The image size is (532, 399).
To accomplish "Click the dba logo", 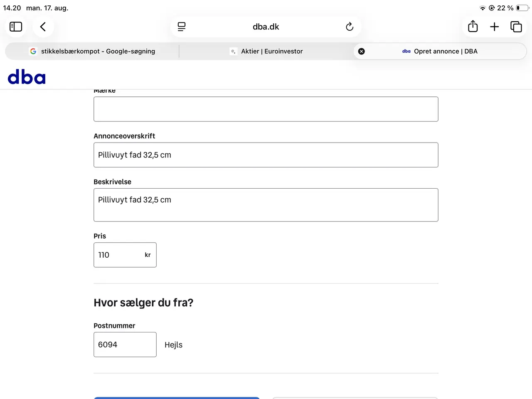I will coord(27,77).
